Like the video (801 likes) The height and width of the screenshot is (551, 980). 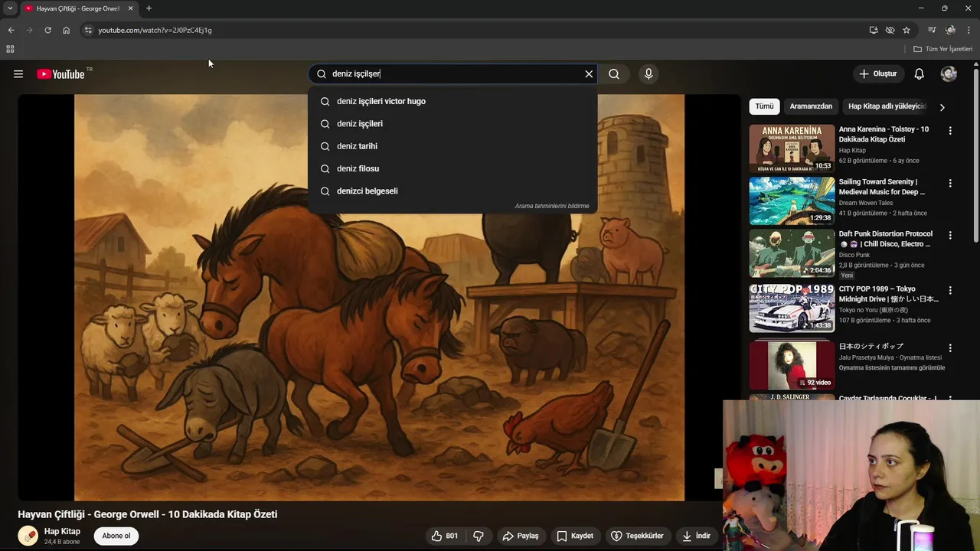445,536
